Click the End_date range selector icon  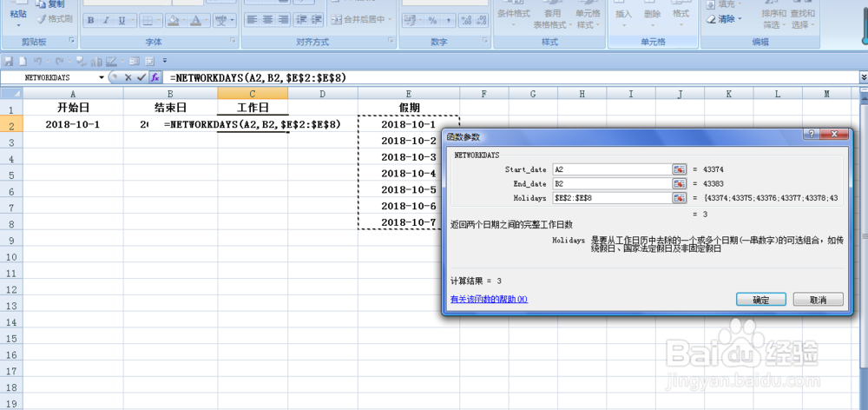point(680,184)
